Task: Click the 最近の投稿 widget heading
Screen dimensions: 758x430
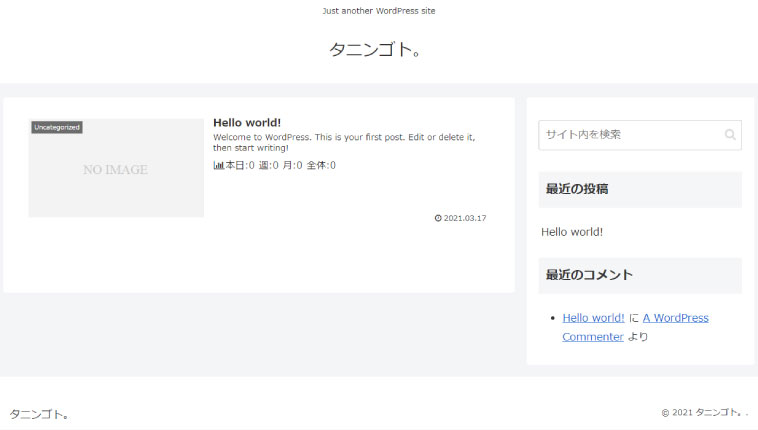Action: [x=577, y=189]
